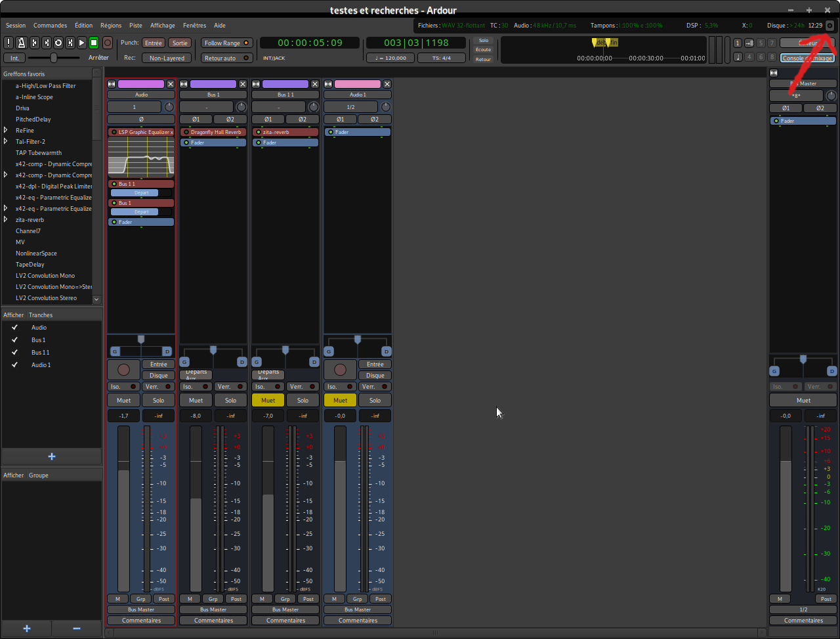Remove item with the minus icon
This screenshot has width=840, height=639.
pyautogui.click(x=77, y=628)
